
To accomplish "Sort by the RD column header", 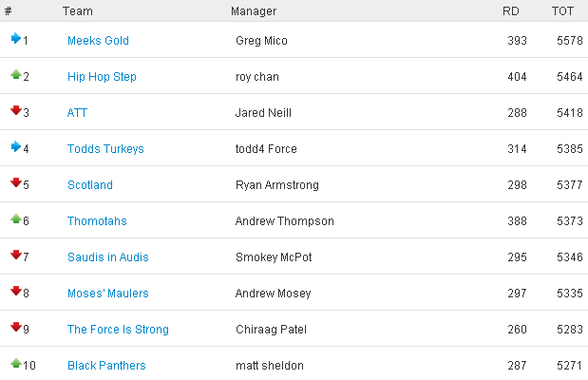I will [x=511, y=11].
